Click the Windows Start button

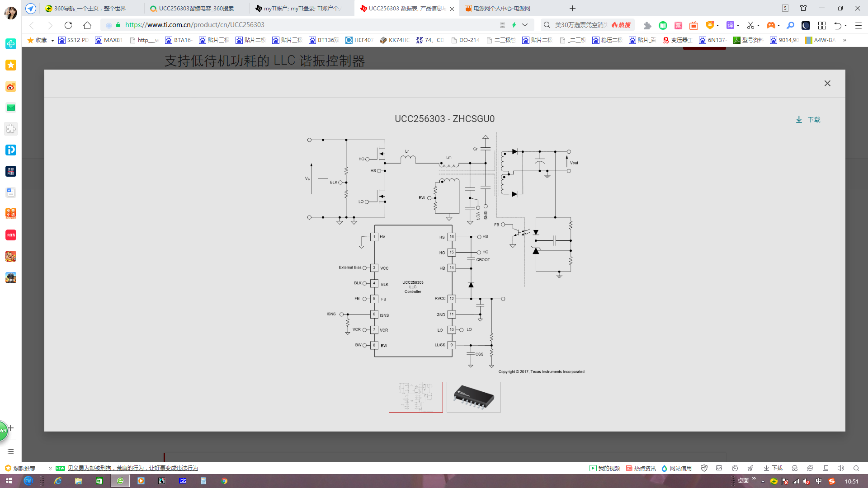[x=9, y=481]
